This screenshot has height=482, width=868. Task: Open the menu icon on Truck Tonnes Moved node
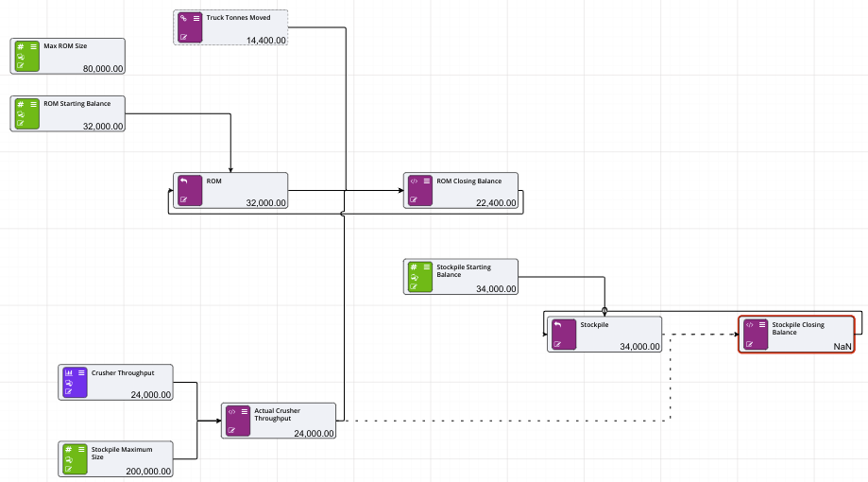coord(196,18)
